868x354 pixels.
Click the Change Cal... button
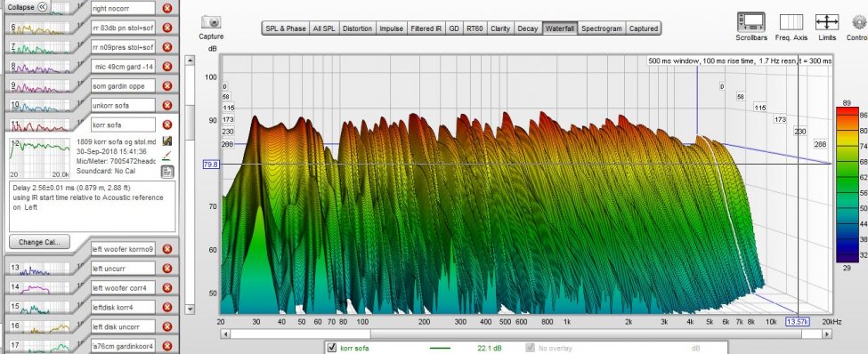click(39, 242)
